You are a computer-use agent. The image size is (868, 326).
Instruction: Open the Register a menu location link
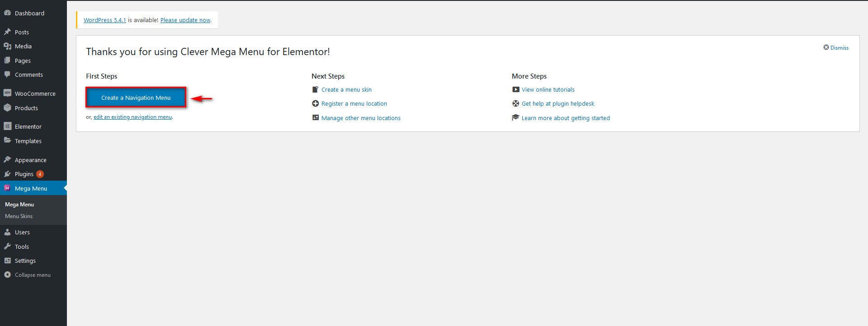pos(354,103)
